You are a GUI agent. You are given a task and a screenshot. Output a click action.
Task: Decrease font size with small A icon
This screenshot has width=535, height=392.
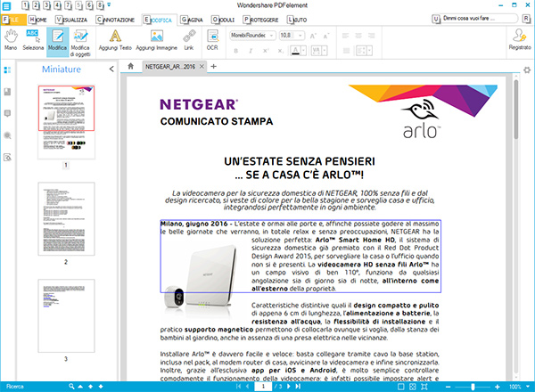coord(326,36)
